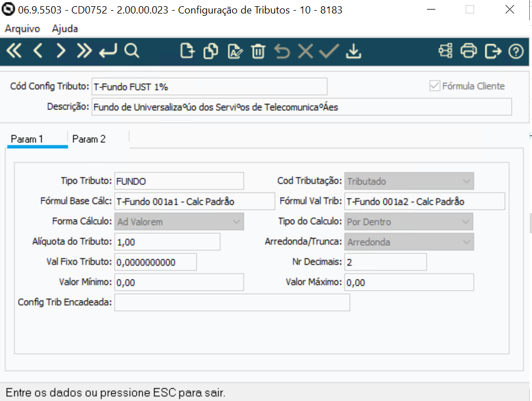Viewport: 532px width, 401px height.
Task: Jump to the last record
Action: [x=84, y=51]
